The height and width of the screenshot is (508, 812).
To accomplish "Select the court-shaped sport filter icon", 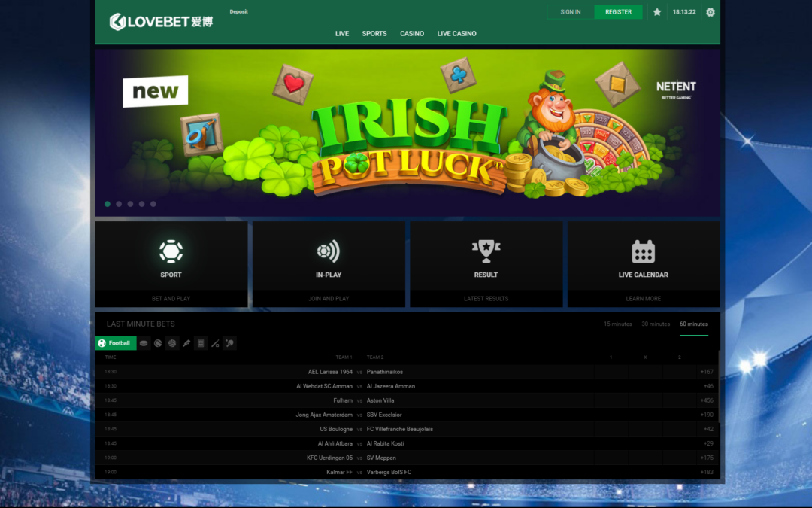I will pos(201,343).
